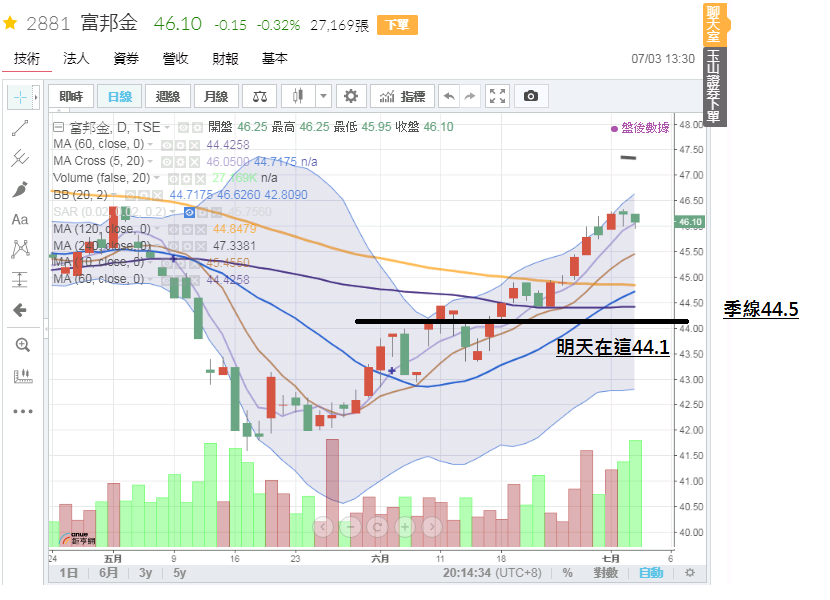
Task: Toggle percent scale on price axis
Action: click(567, 572)
